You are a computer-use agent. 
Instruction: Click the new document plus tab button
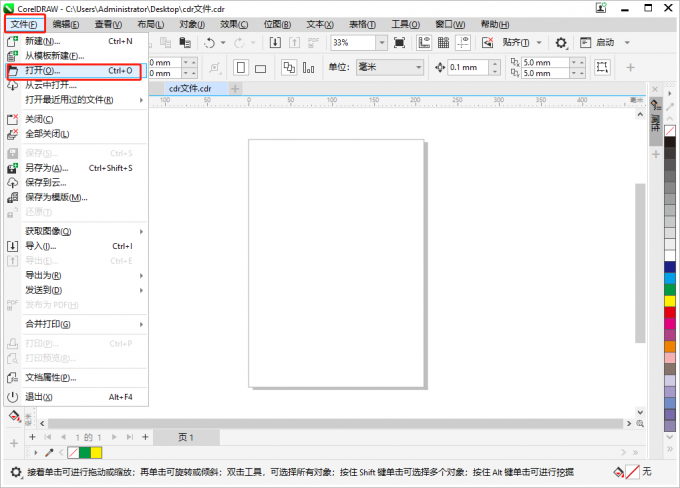(235, 88)
